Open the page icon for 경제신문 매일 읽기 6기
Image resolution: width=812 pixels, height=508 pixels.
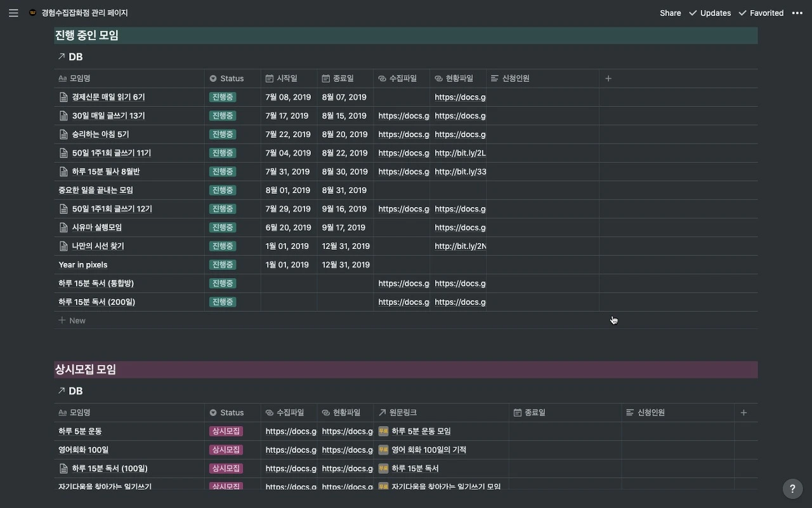(63, 97)
